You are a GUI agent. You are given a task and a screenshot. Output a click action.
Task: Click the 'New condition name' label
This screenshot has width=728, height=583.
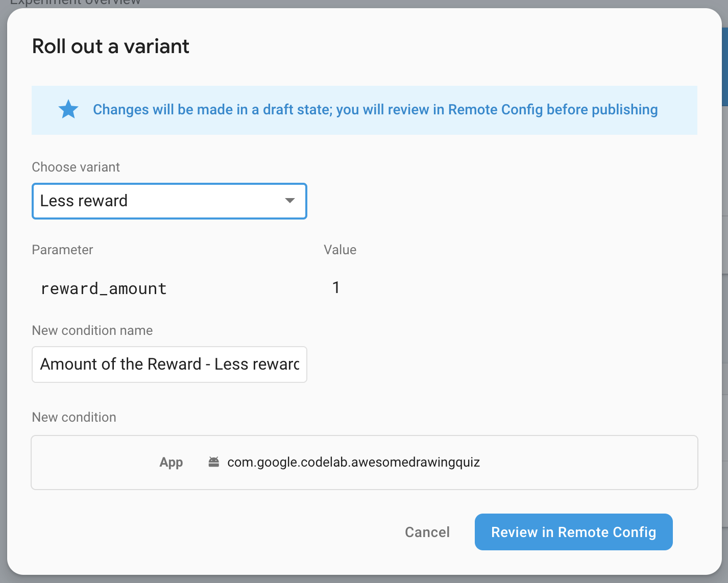[x=92, y=330]
